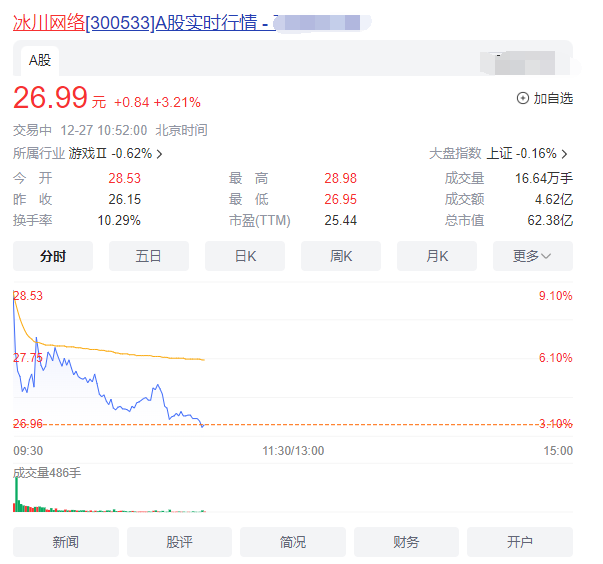Click the 09:30 time axis label
This screenshot has height=564, width=603.
pyautogui.click(x=28, y=451)
